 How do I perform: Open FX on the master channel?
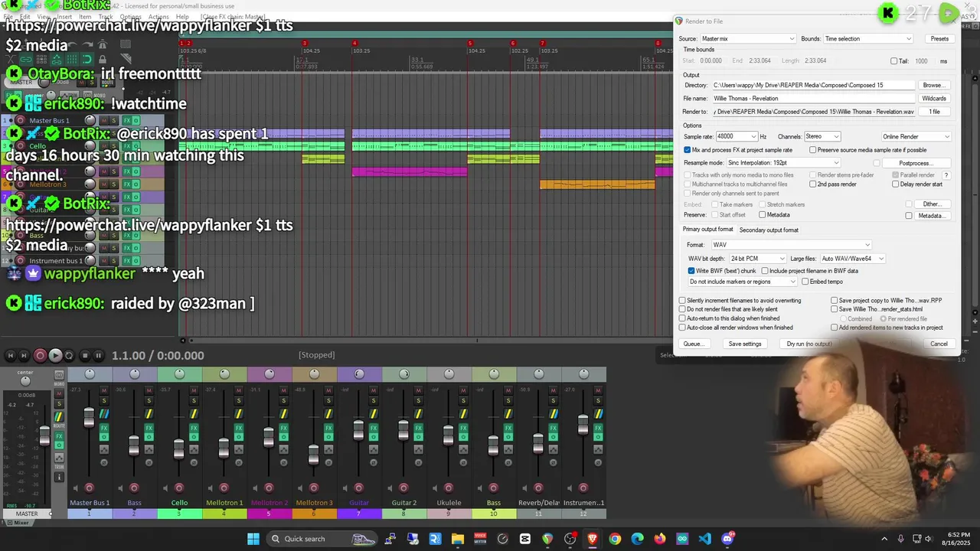(59, 436)
